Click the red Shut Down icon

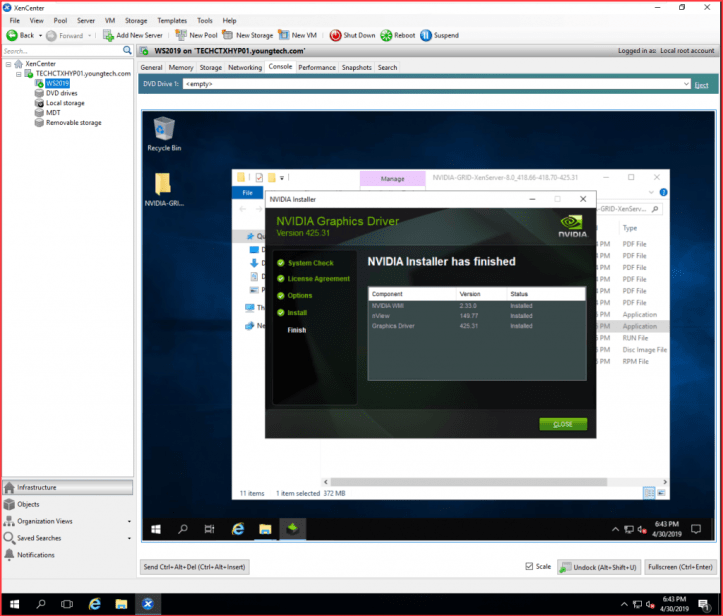[x=335, y=36]
